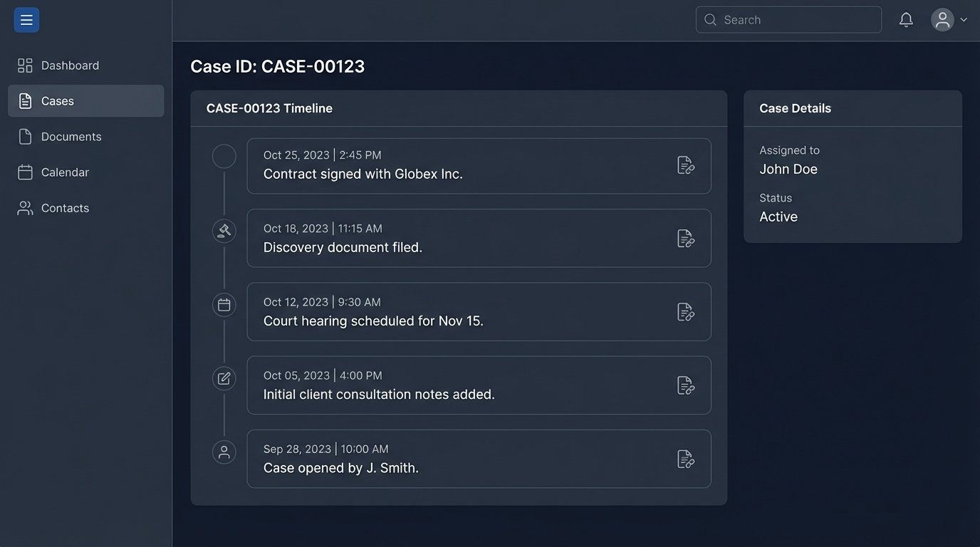Screen dimensions: 980x547
Task: Select the calendar timeline marker icon
Action: (224, 305)
